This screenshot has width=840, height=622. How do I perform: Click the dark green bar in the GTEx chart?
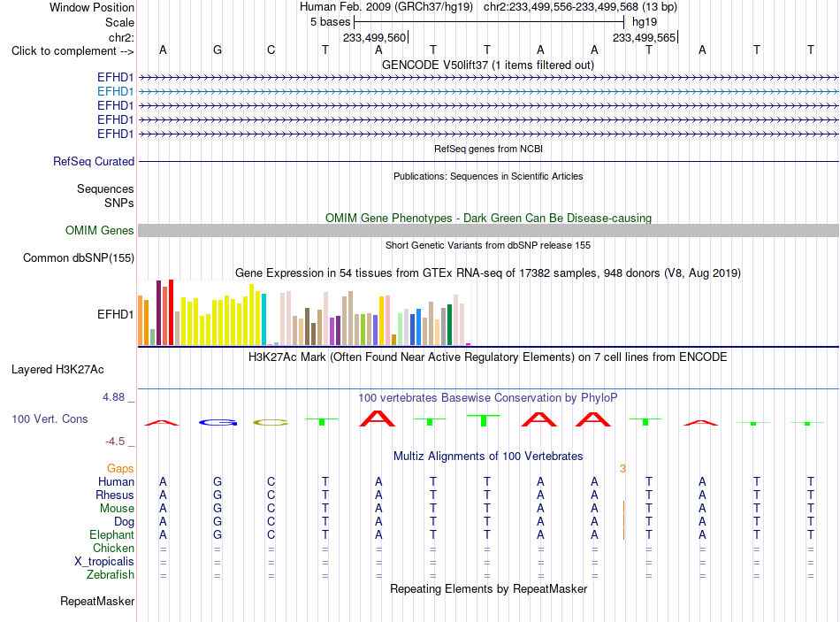(x=450, y=325)
